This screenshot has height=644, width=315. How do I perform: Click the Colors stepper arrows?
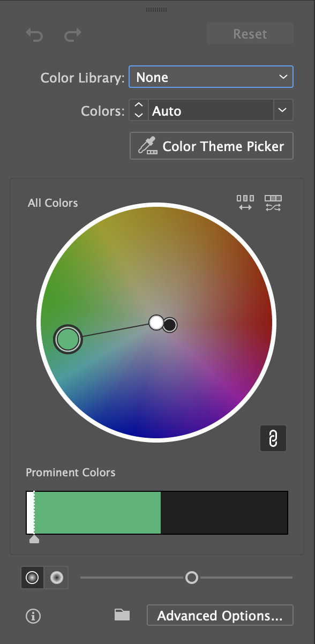(x=139, y=111)
